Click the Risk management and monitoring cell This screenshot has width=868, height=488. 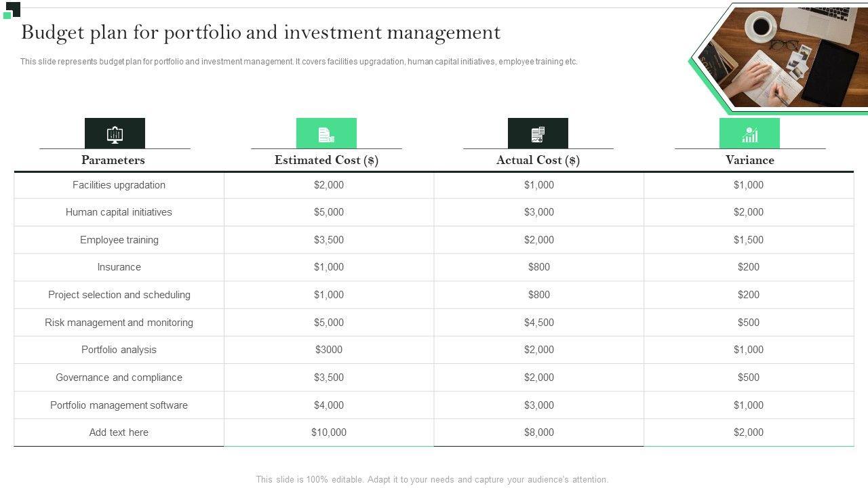click(x=119, y=323)
